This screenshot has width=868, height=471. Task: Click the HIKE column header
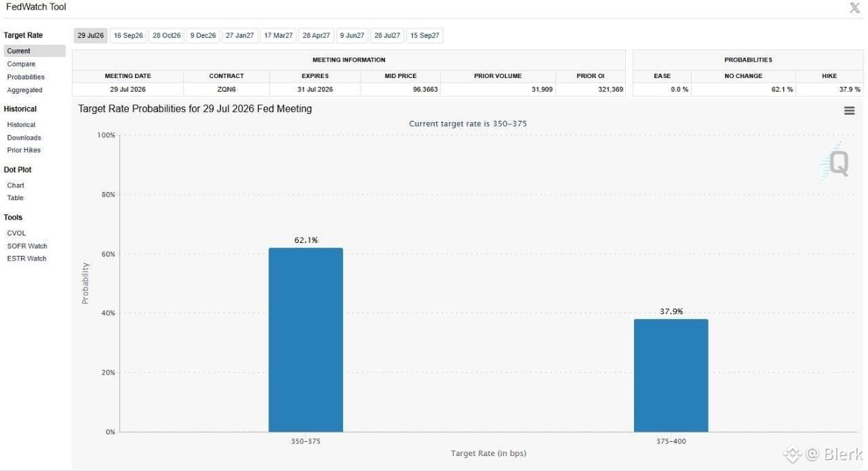click(829, 76)
